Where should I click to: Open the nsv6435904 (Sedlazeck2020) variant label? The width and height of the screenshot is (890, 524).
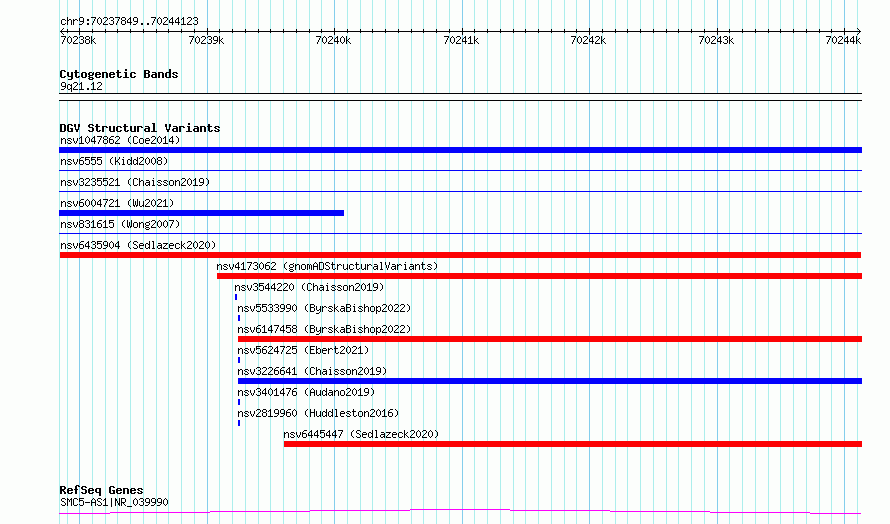[138, 245]
